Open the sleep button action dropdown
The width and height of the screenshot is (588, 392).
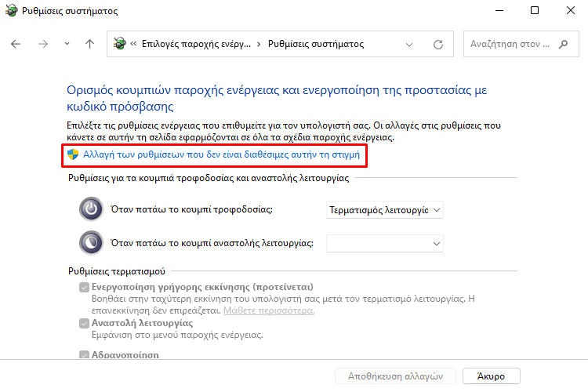385,244
